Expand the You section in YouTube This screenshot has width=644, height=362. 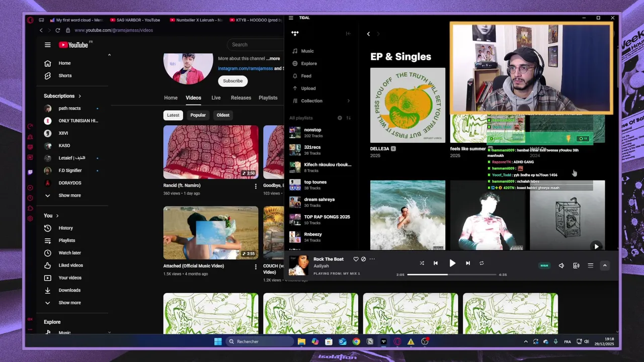[51, 215]
